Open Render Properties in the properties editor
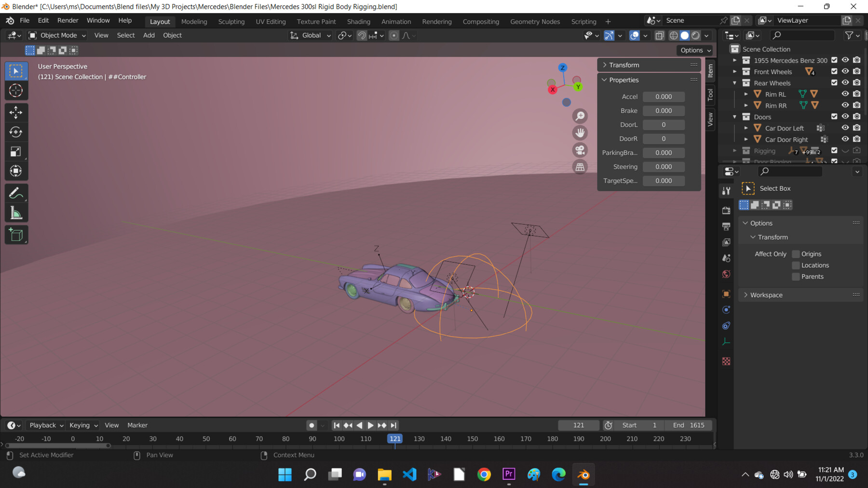 coord(726,211)
